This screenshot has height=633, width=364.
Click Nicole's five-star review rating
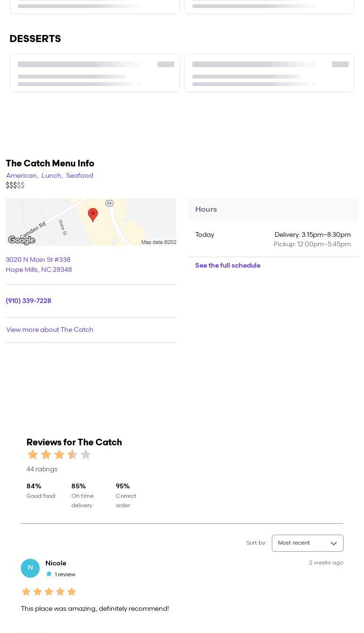(49, 591)
